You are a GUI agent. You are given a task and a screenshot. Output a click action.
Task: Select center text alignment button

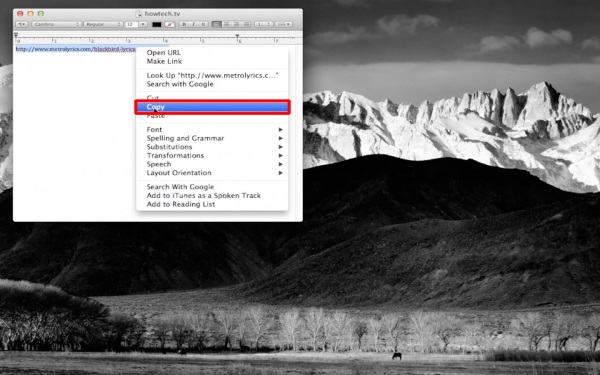227,24
